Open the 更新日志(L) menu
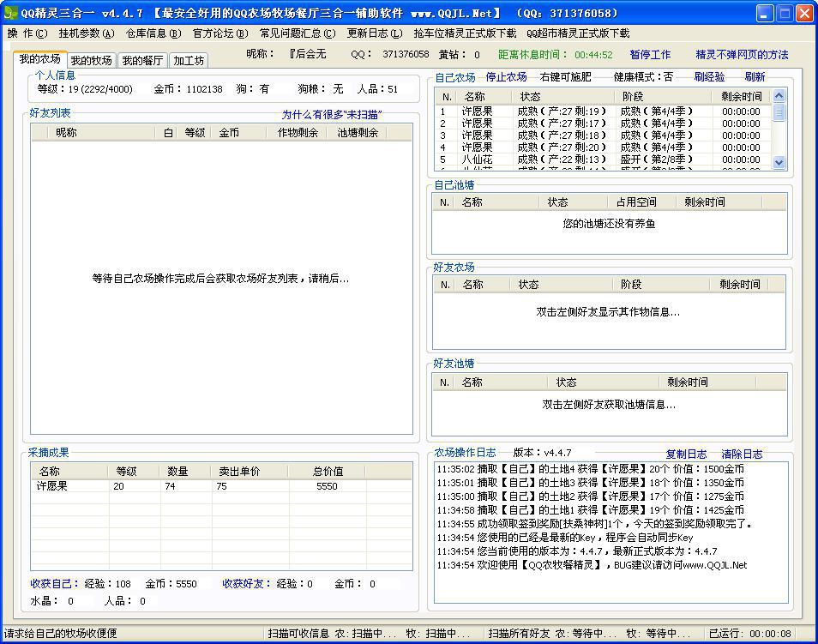818x644 pixels. (375, 33)
